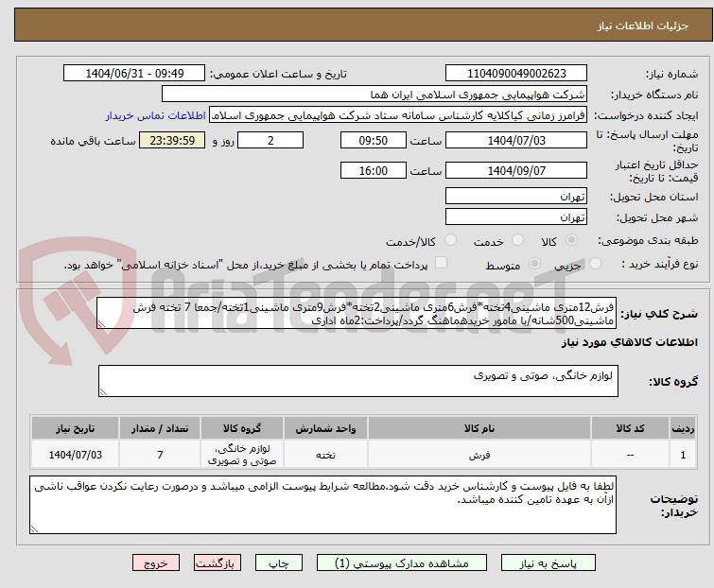Toggle the اسناد خزانه اسلامی payment checkbox

tap(441, 263)
